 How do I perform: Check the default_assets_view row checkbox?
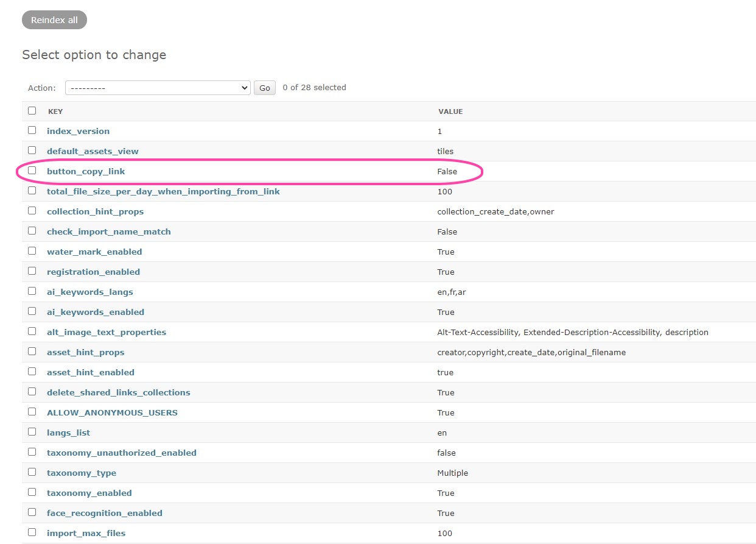pyautogui.click(x=32, y=150)
